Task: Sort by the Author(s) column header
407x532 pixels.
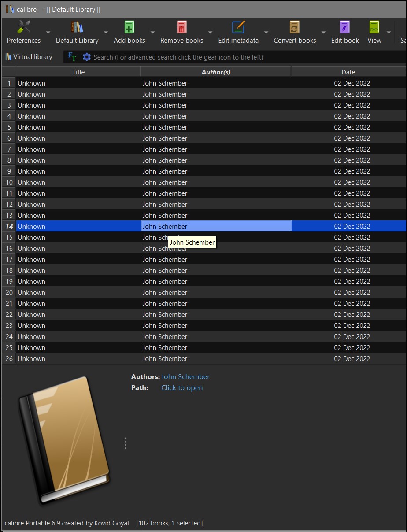Action: pyautogui.click(x=216, y=72)
